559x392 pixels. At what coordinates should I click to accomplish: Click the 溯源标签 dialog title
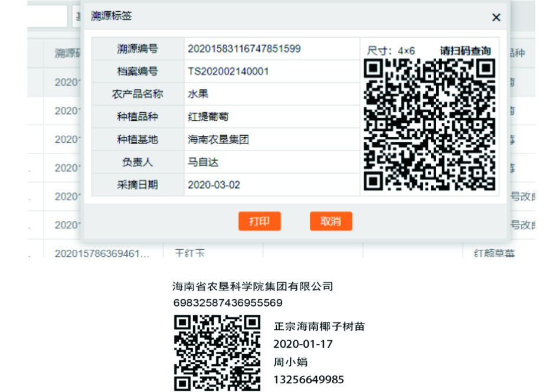111,16
